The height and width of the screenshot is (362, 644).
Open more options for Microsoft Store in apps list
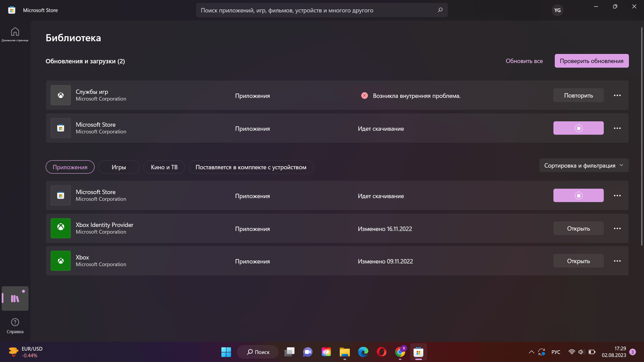point(617,196)
